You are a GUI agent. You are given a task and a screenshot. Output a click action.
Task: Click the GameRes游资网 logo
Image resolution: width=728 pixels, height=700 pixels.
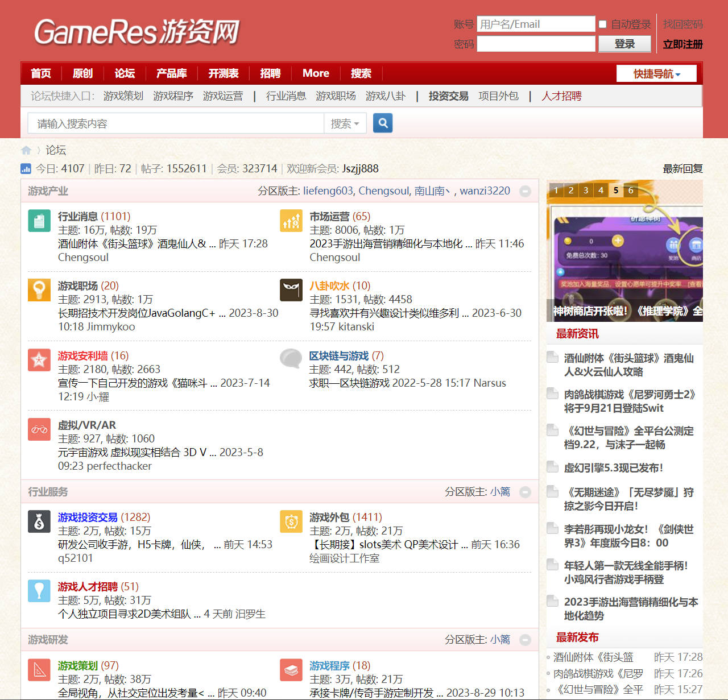coord(136,32)
